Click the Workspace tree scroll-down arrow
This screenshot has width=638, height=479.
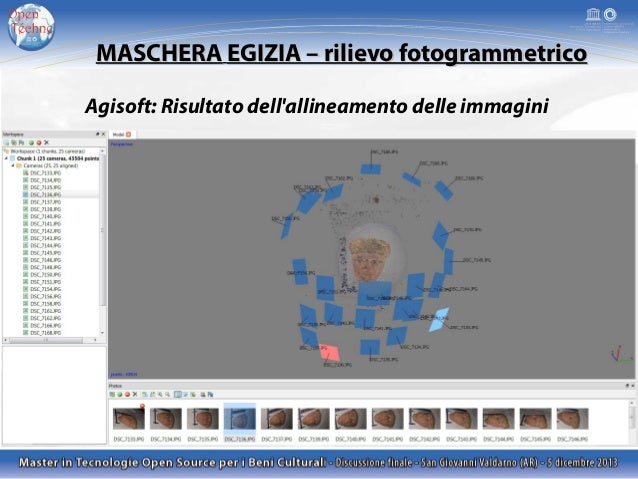[102, 333]
